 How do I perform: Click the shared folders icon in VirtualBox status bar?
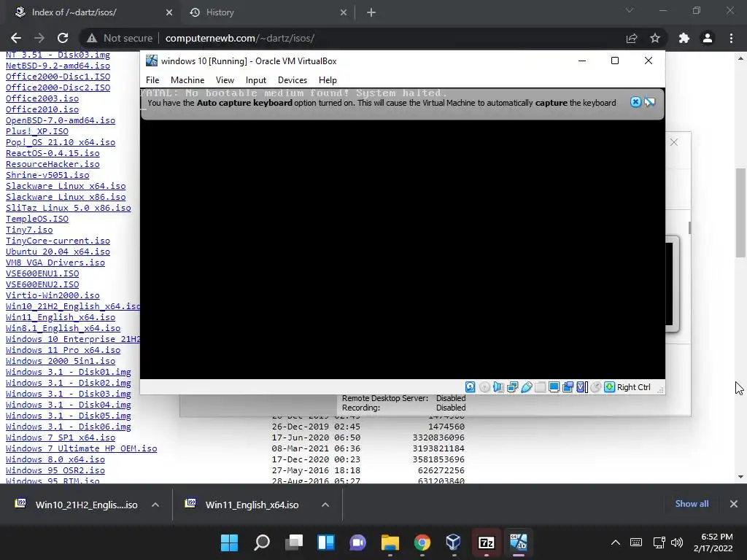click(x=540, y=387)
